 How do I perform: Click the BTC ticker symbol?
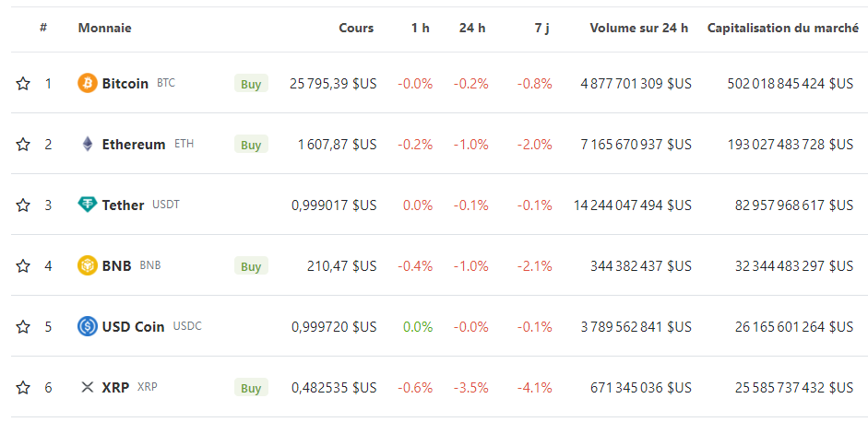[x=166, y=84]
